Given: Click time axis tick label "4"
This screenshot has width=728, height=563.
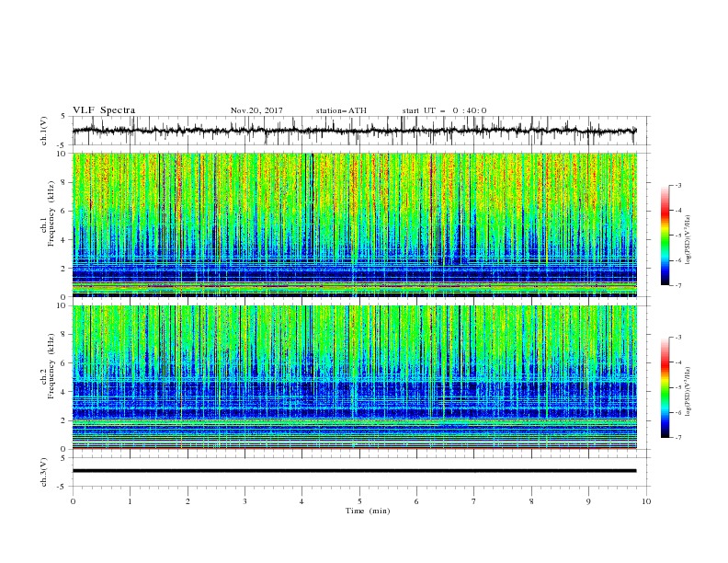Looking at the screenshot, I should pos(302,501).
